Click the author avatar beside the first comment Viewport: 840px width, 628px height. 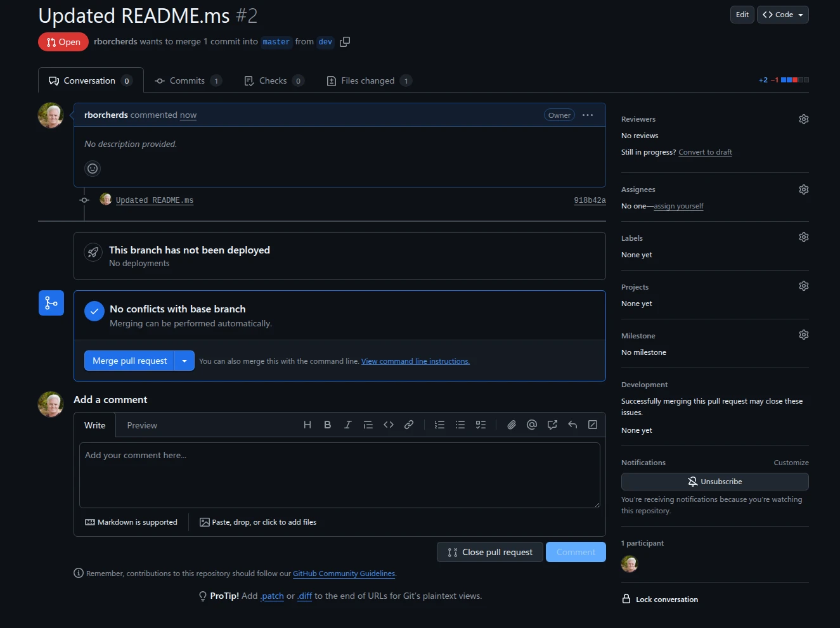[x=51, y=115]
